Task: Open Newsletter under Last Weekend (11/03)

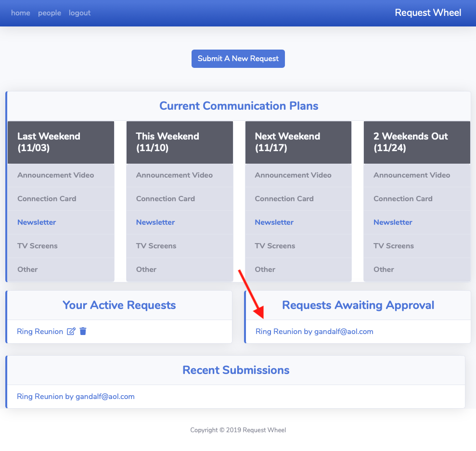Action: [37, 222]
